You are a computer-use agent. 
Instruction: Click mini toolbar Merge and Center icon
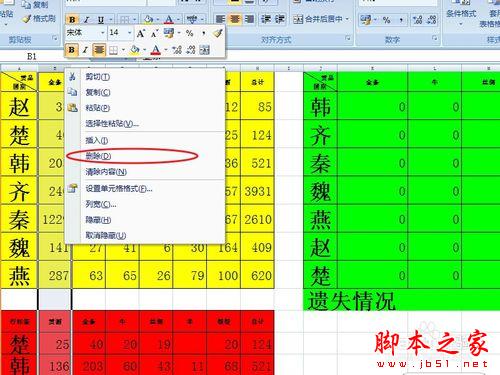point(205,50)
